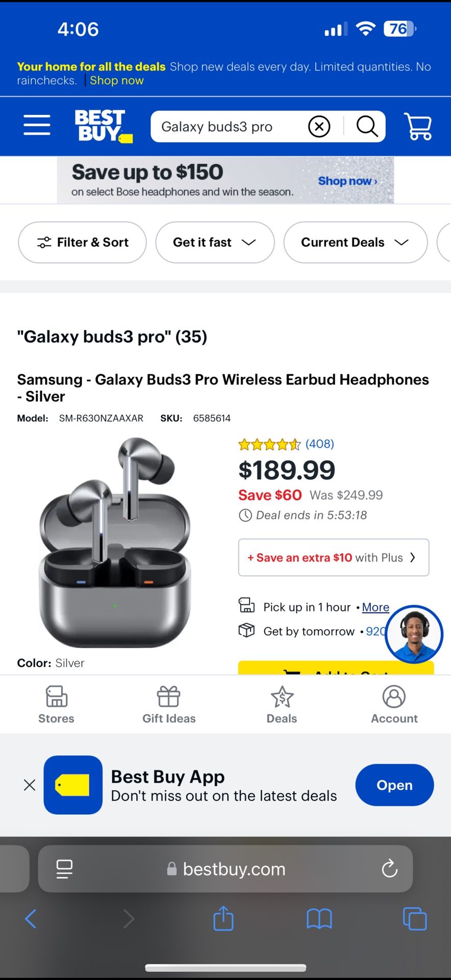Expand Save an extra $10 with Plus
The image size is (451, 980).
pyautogui.click(x=334, y=557)
